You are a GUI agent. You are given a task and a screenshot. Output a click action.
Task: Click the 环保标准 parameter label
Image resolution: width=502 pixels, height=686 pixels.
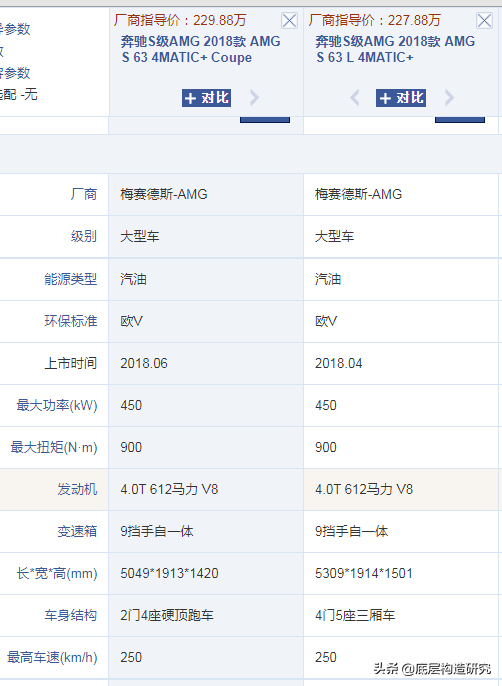70,321
